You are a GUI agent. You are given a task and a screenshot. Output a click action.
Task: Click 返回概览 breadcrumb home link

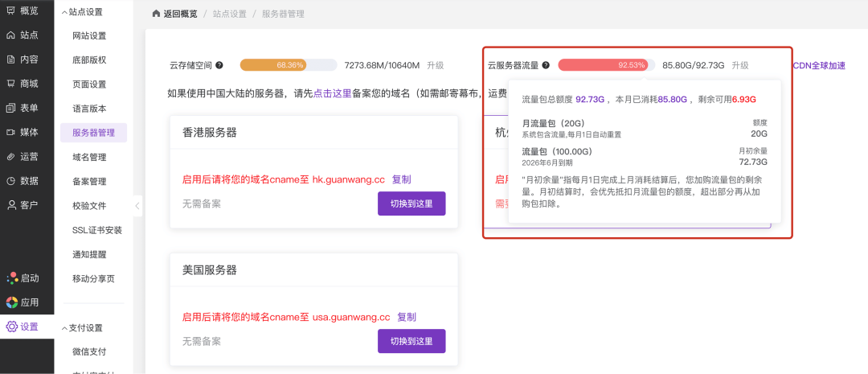point(177,14)
